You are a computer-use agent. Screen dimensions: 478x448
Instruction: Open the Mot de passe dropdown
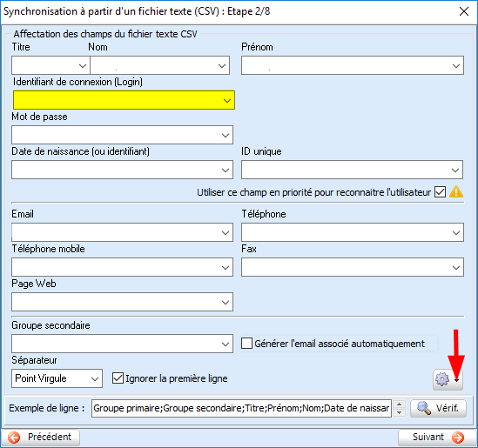click(122, 135)
